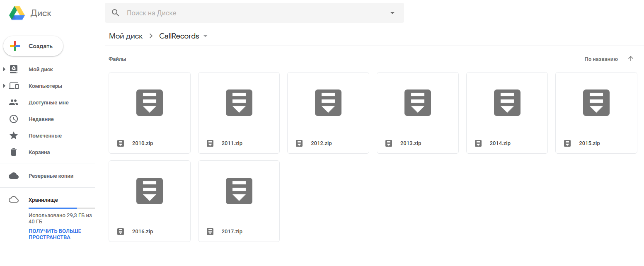The height and width of the screenshot is (266, 644).
Task: Open search options dropdown arrow
Action: tap(392, 13)
